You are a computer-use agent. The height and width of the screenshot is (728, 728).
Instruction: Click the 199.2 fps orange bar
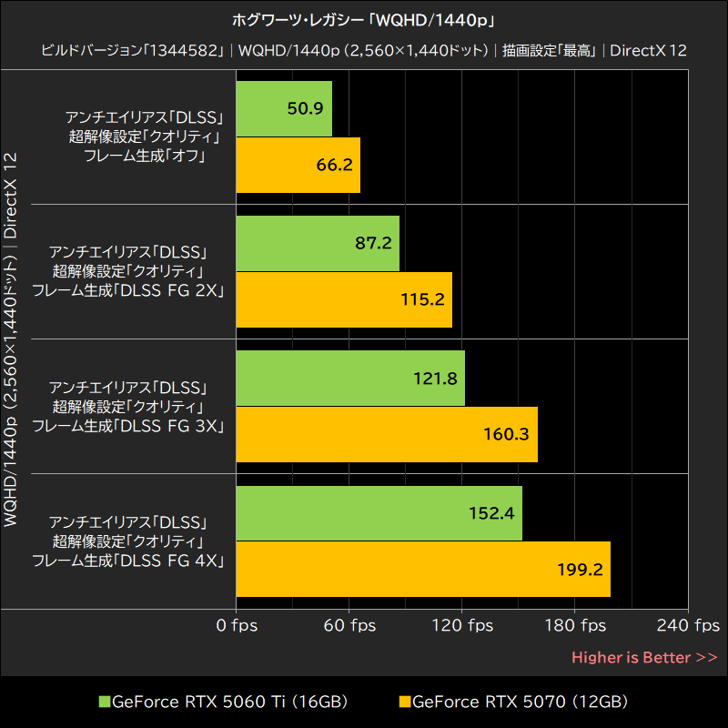pos(423,570)
